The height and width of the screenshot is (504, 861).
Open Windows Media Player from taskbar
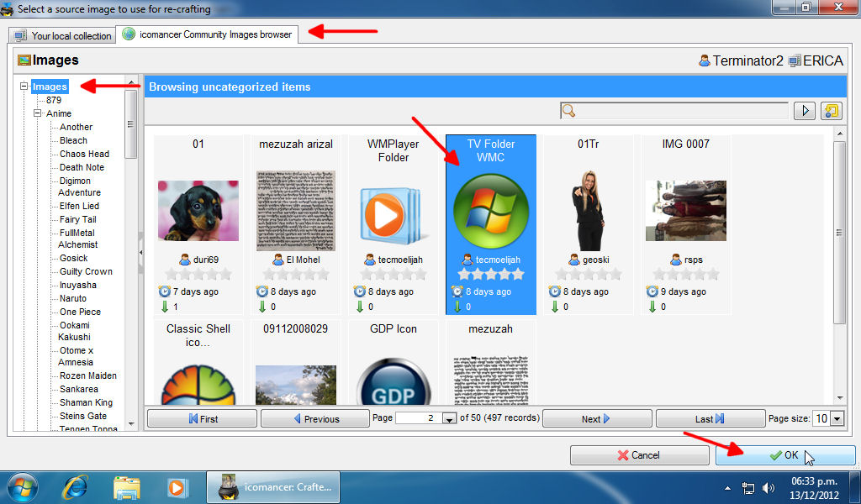point(177,487)
